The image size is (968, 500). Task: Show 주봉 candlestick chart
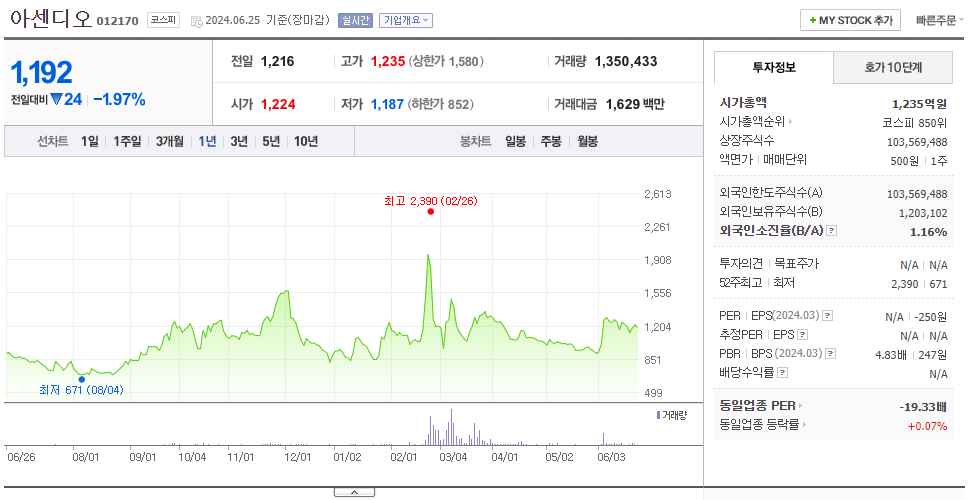551,141
